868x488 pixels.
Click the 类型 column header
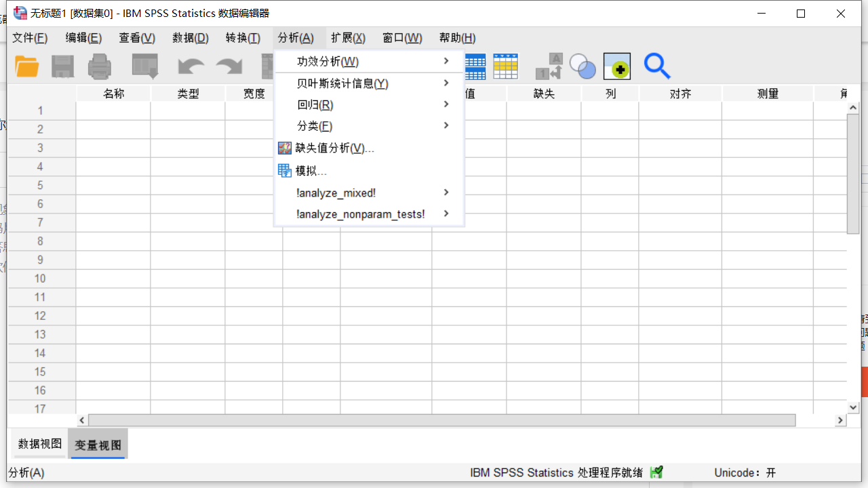click(x=188, y=94)
